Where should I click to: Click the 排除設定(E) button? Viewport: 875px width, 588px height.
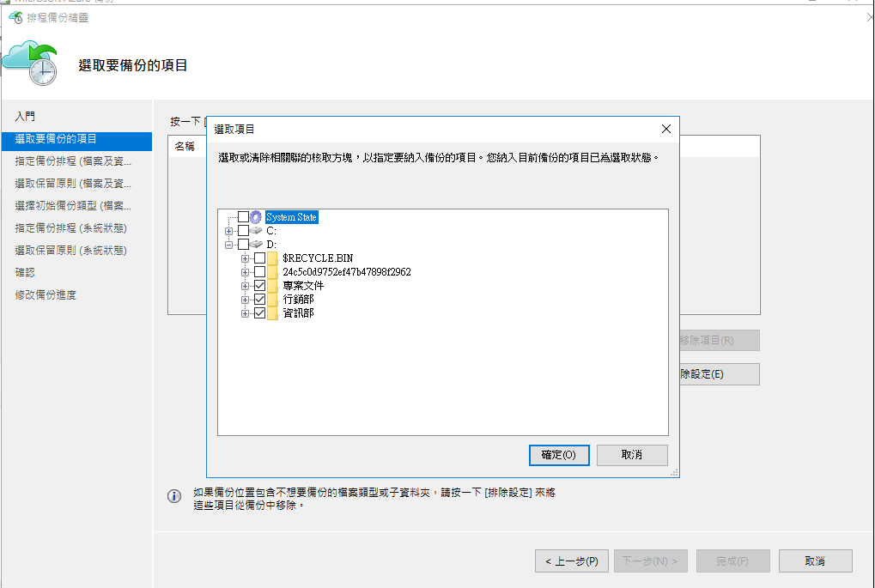pos(720,374)
